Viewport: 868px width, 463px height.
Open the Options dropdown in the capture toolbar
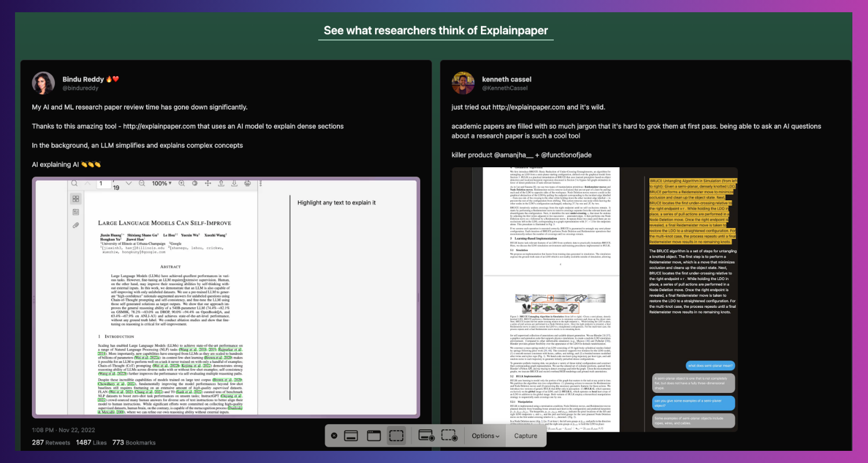486,436
